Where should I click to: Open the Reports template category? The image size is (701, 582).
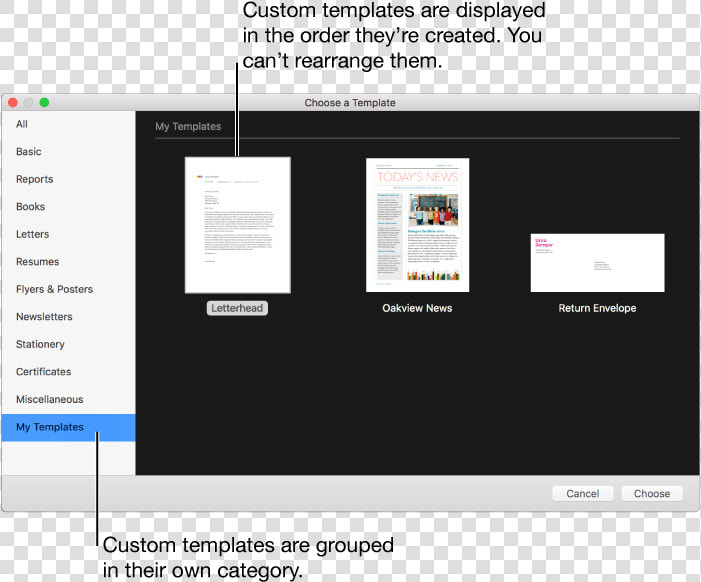(68, 179)
